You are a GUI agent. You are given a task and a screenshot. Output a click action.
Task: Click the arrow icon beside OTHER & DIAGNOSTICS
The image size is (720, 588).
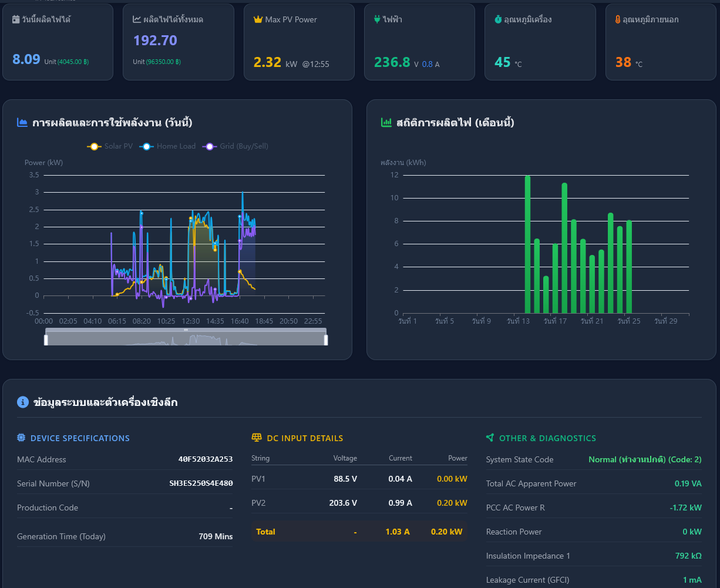click(x=490, y=438)
